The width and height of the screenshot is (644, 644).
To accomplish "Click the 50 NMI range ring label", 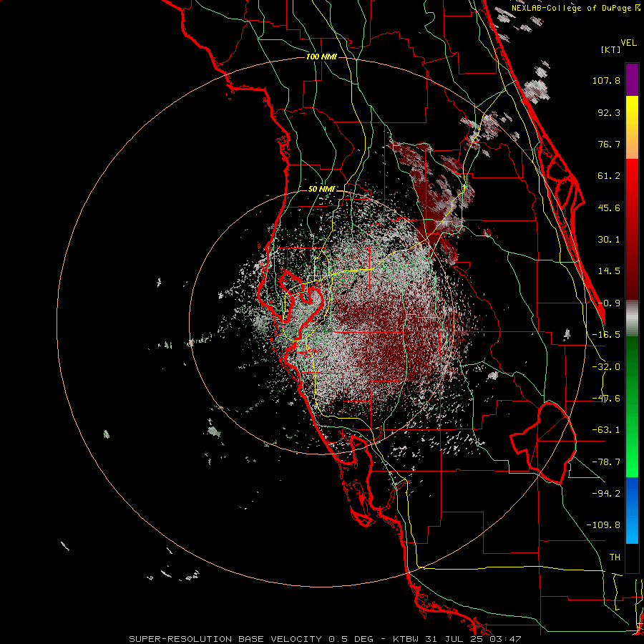I will tap(321, 190).
